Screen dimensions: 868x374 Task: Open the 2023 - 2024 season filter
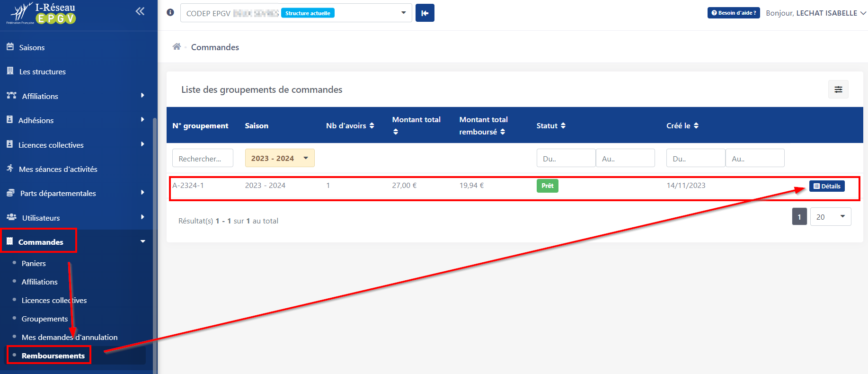[280, 158]
